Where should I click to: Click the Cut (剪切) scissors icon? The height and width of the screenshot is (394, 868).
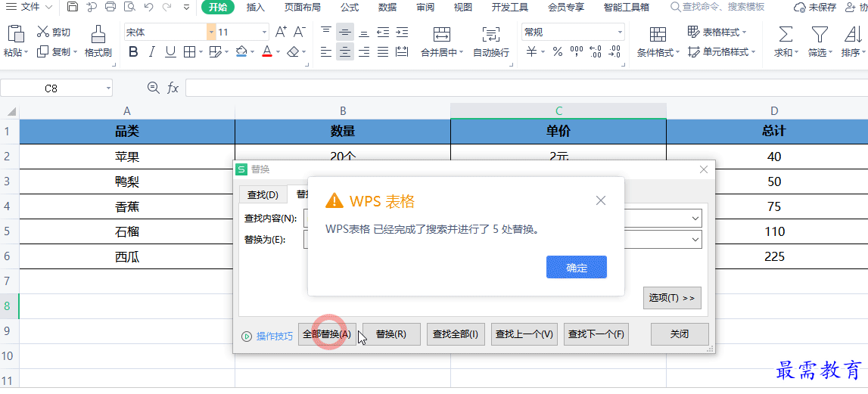point(43,32)
